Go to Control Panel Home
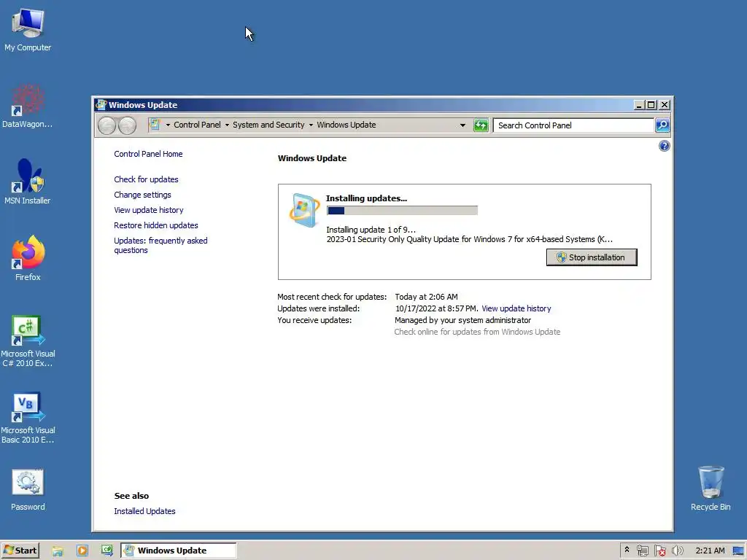The image size is (747, 560). coord(148,154)
